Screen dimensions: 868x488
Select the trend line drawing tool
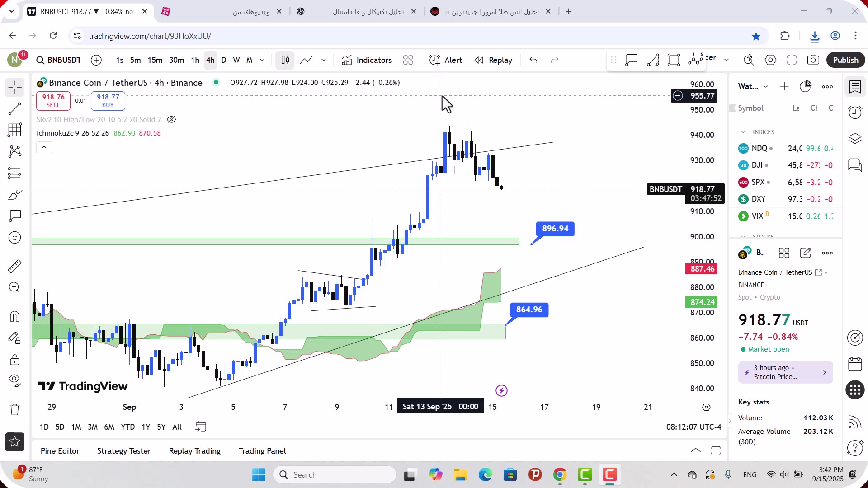[x=15, y=108]
